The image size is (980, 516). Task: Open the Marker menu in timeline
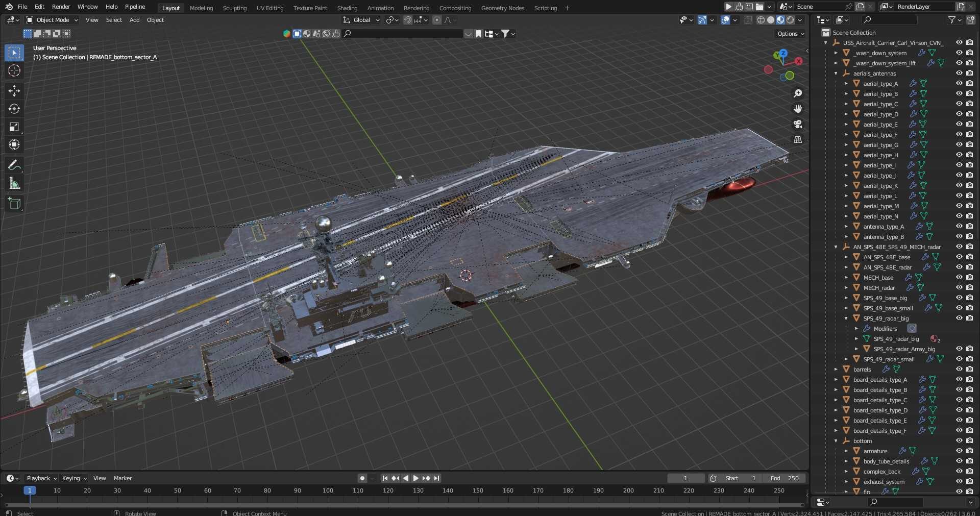click(x=122, y=478)
